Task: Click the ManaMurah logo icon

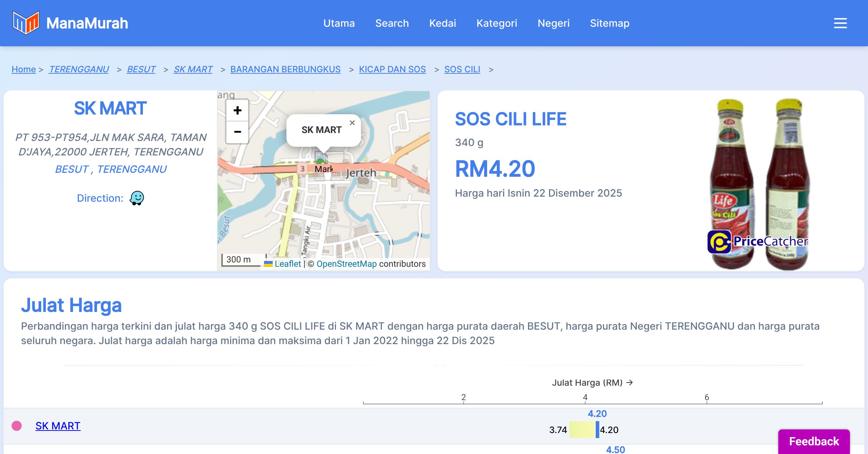Action: (x=26, y=23)
